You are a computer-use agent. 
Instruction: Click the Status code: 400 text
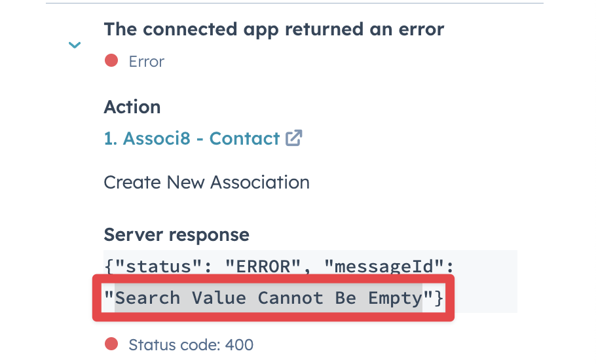191,344
